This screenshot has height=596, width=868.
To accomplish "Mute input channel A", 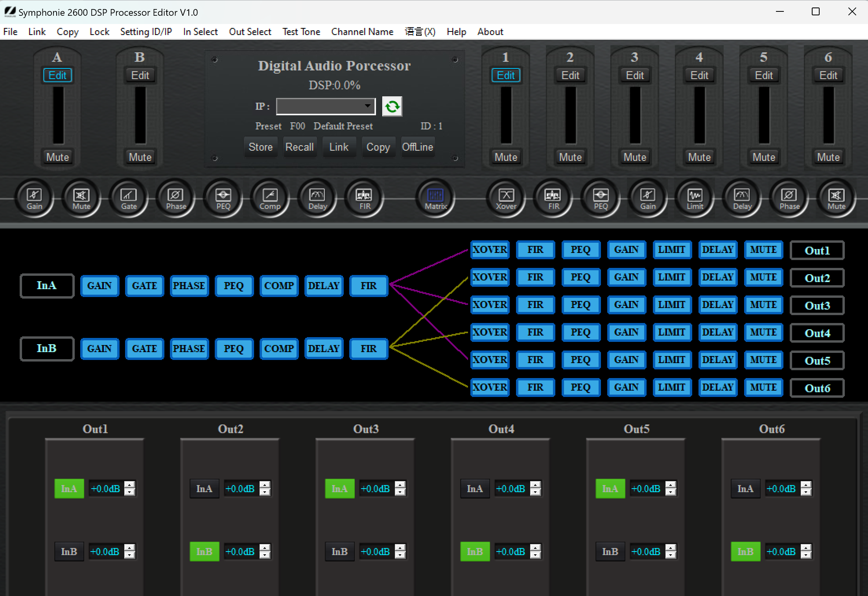I will click(x=57, y=157).
